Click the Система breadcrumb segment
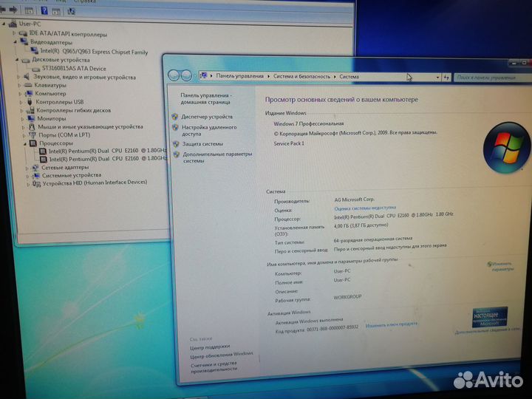 tap(349, 77)
